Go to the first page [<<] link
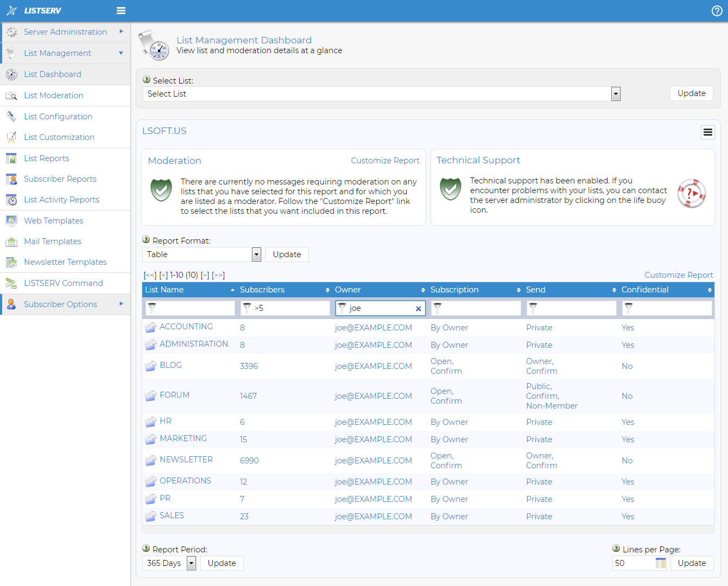The height and width of the screenshot is (586, 728). (150, 275)
